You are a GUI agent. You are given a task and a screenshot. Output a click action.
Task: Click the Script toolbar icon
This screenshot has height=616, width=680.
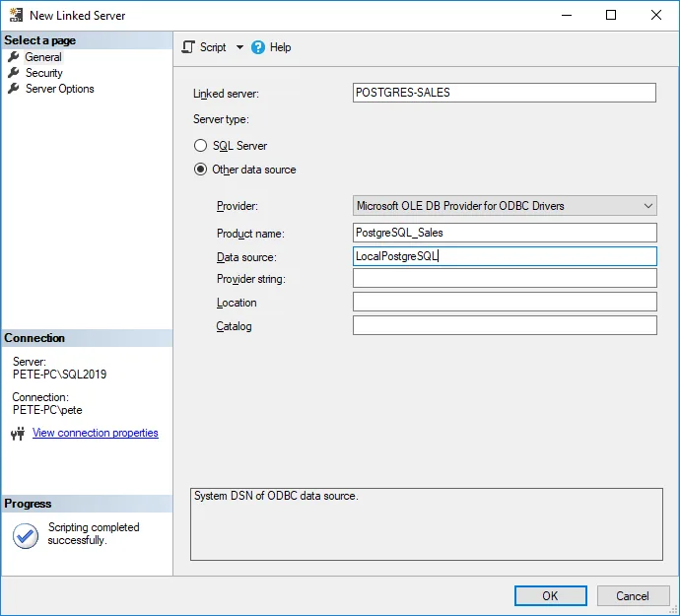[x=188, y=47]
